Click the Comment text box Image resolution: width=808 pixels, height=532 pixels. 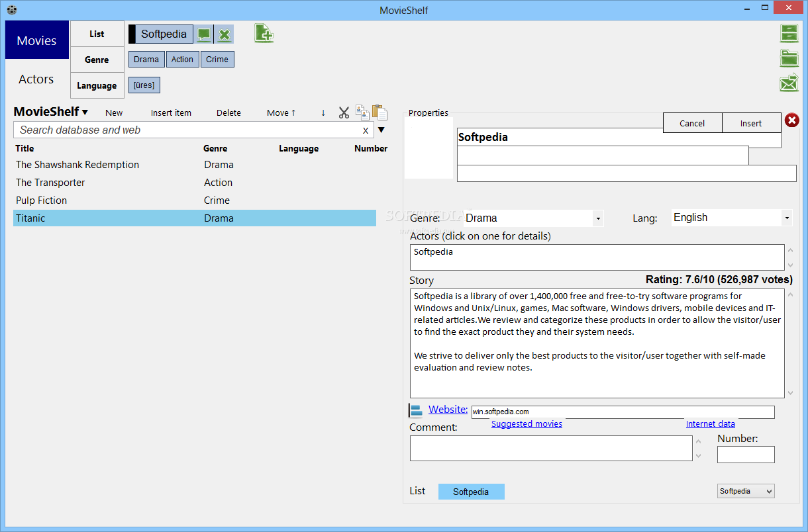pos(551,449)
